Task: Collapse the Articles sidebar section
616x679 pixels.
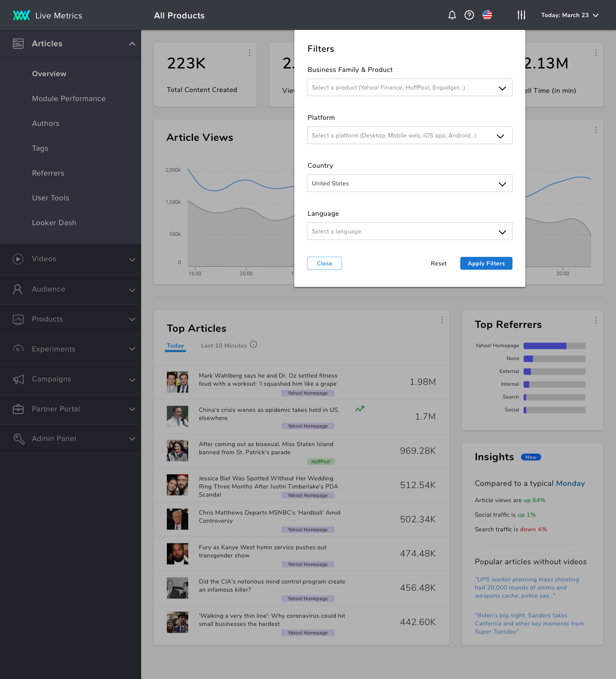Action: pyautogui.click(x=132, y=44)
